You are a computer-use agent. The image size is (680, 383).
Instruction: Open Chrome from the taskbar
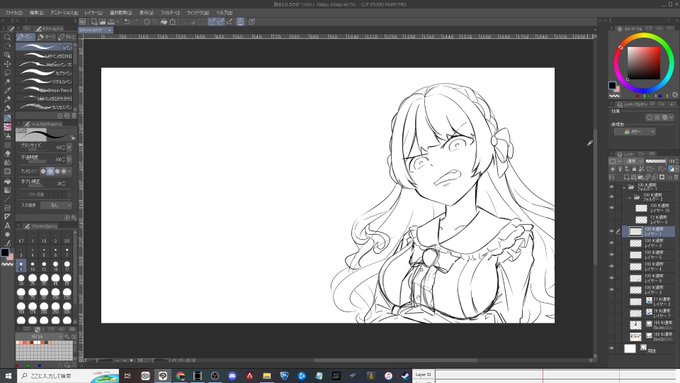pyautogui.click(x=180, y=376)
